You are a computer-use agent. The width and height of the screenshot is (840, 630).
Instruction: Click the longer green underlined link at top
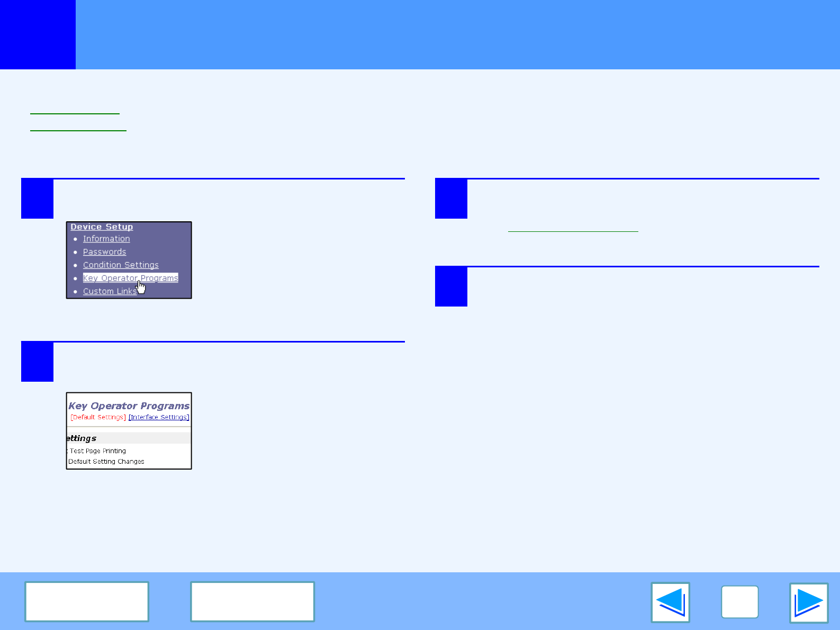coord(78,126)
